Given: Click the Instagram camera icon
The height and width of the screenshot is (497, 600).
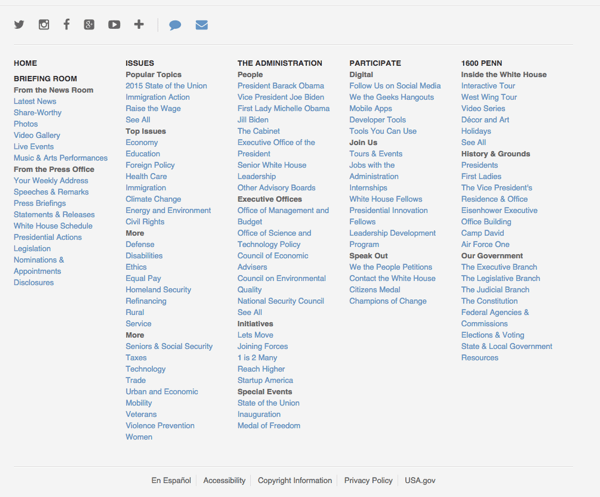Looking at the screenshot, I should 43,24.
